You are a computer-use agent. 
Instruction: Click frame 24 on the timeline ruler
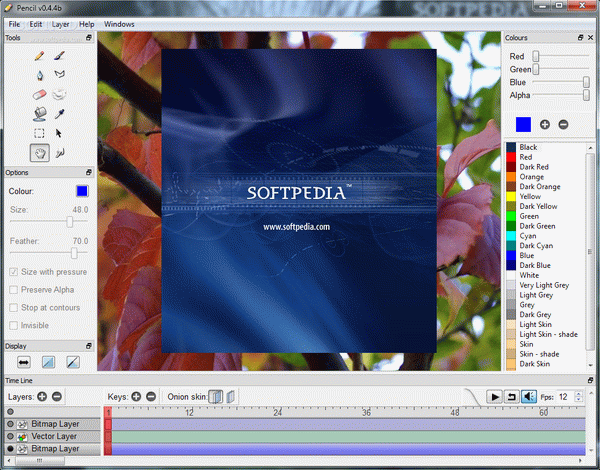277,412
